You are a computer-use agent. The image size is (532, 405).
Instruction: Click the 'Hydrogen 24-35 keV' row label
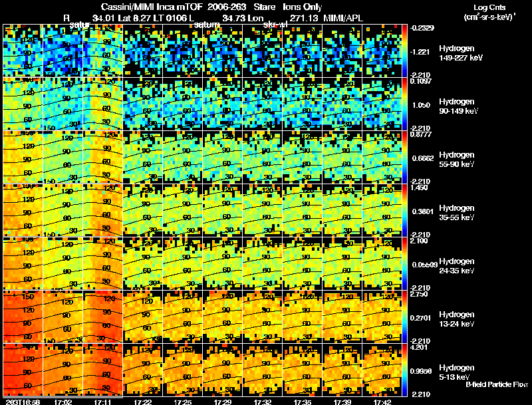coord(457,266)
